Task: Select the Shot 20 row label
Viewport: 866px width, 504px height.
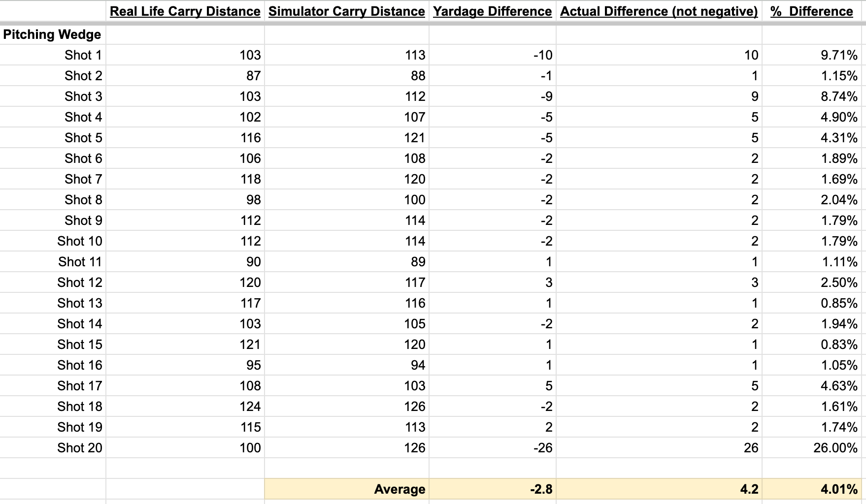Action: [x=80, y=448]
